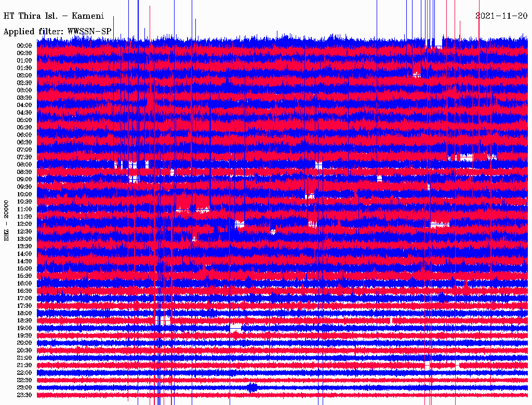Click the 'EHZ - 20000' axis label
532x405 pixels.
tap(6, 221)
